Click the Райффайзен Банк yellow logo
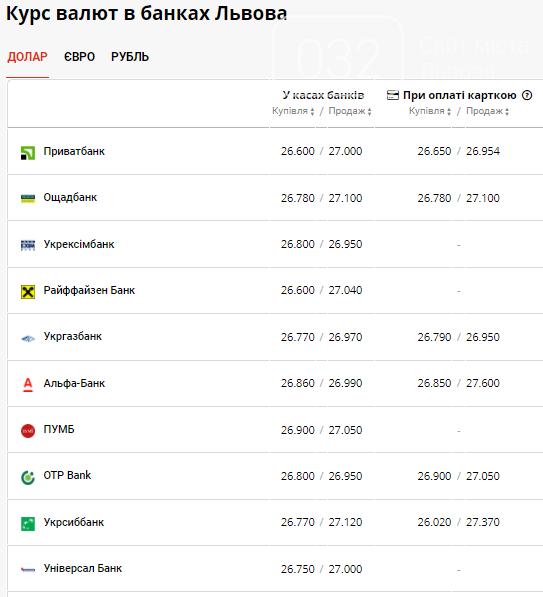The height and width of the screenshot is (597, 543). (x=28, y=292)
